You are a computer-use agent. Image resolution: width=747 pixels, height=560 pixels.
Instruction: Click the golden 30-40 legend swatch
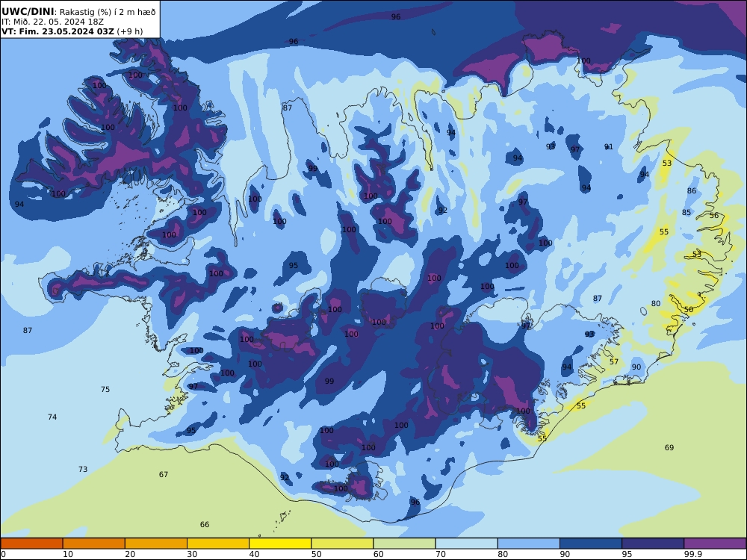[218, 544]
